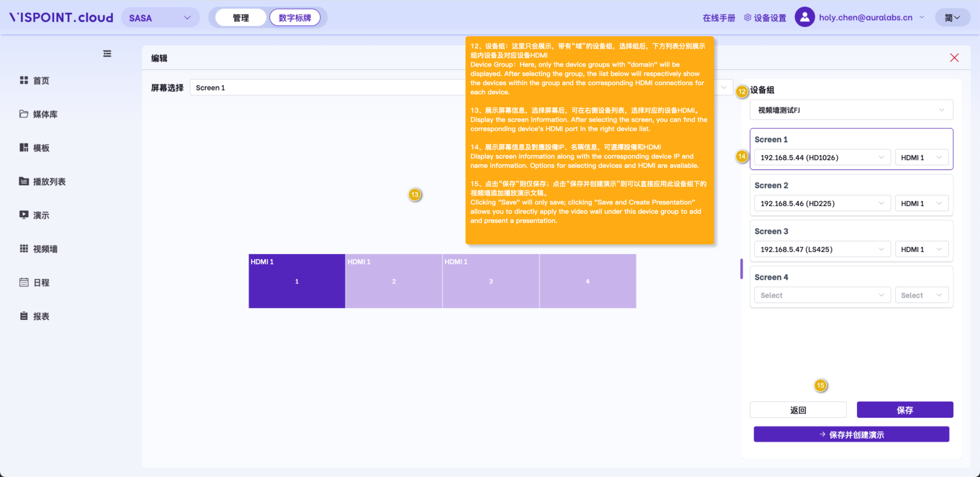This screenshot has height=477, width=980.
Task: Open the 播放列表 playlist icon
Action: (24, 181)
